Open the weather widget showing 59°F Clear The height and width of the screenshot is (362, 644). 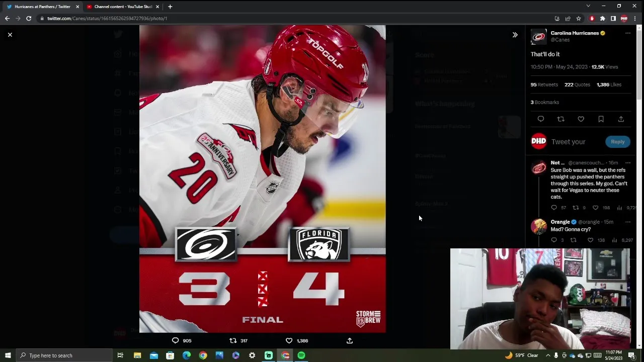tap(521, 355)
